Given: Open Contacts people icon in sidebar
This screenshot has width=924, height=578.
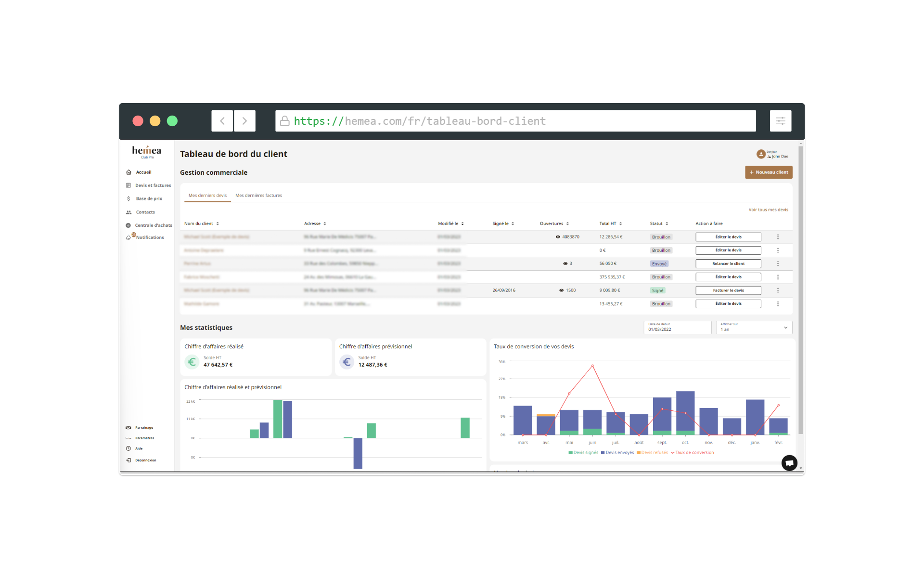Looking at the screenshot, I should pos(128,212).
